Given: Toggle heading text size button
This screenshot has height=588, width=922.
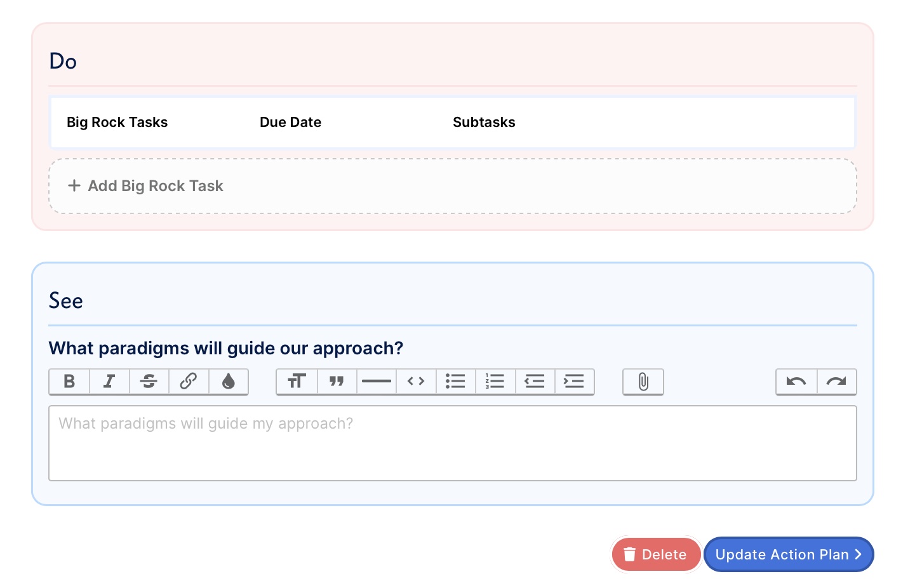Looking at the screenshot, I should pos(297,382).
